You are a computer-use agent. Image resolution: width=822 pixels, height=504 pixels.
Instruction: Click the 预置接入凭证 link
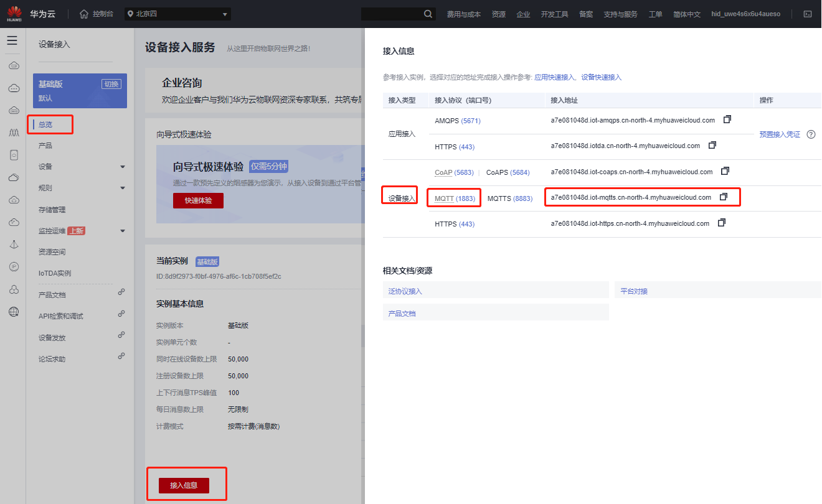pyautogui.click(x=780, y=134)
